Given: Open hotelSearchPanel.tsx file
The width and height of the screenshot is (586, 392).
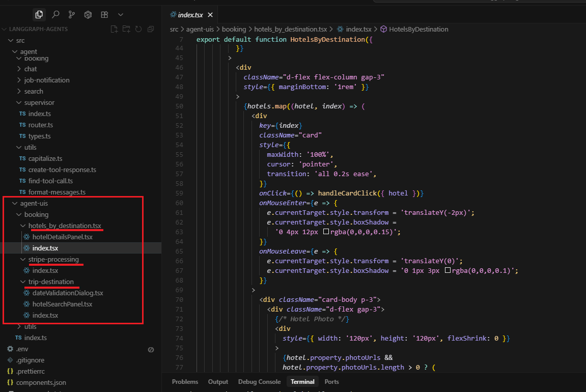Looking at the screenshot, I should pyautogui.click(x=62, y=304).
